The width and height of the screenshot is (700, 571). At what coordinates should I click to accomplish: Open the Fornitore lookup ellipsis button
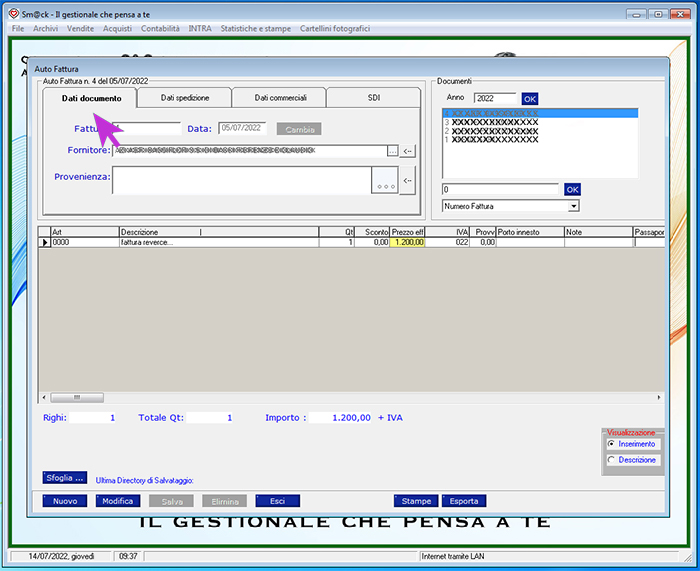pyautogui.click(x=392, y=151)
